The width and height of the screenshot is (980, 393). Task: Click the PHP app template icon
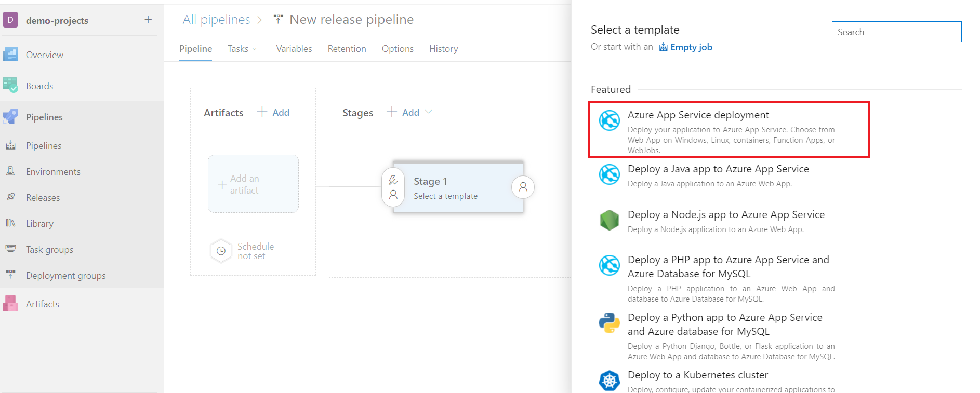pyautogui.click(x=610, y=265)
